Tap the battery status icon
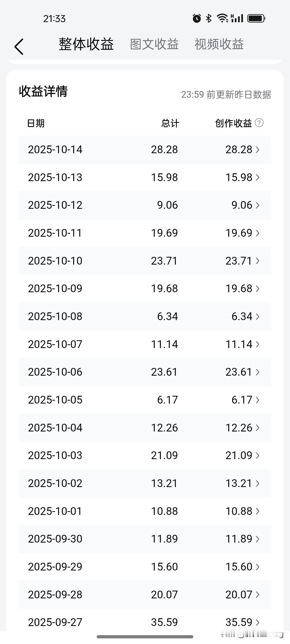 256,18
